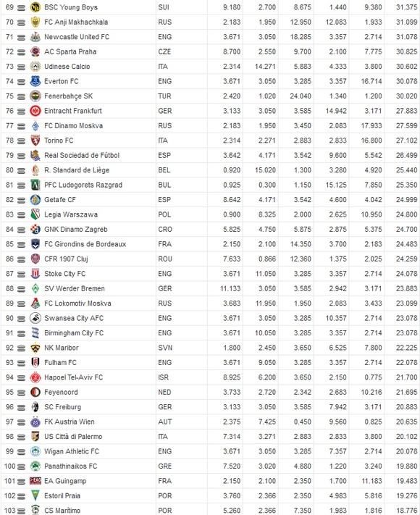The height and width of the screenshot is (515, 420).
Task: Click Torino FC total coefficient 27.102
Action: (406, 141)
